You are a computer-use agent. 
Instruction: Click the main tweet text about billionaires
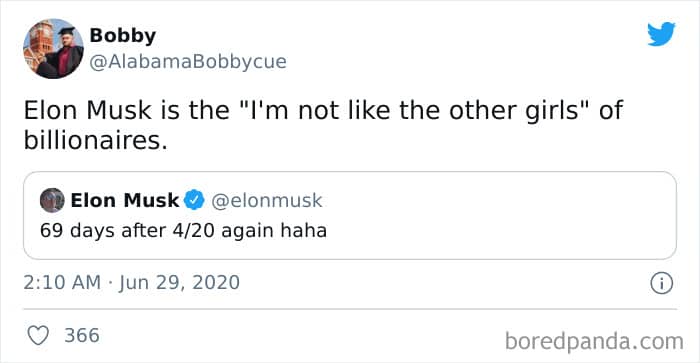click(323, 125)
